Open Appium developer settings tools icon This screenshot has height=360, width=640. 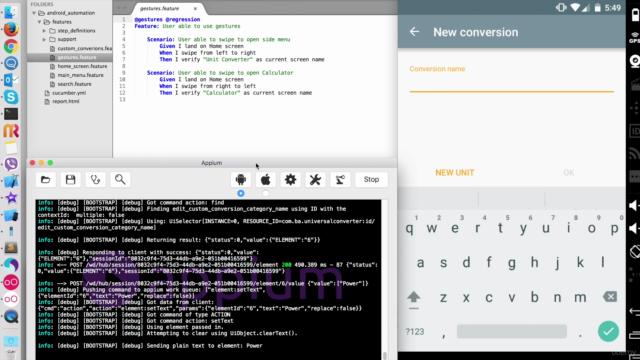pyautogui.click(x=315, y=180)
